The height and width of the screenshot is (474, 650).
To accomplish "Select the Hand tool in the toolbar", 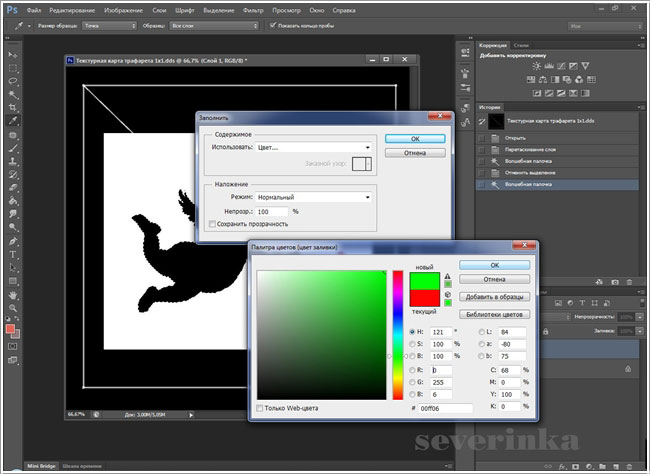I will click(x=13, y=296).
